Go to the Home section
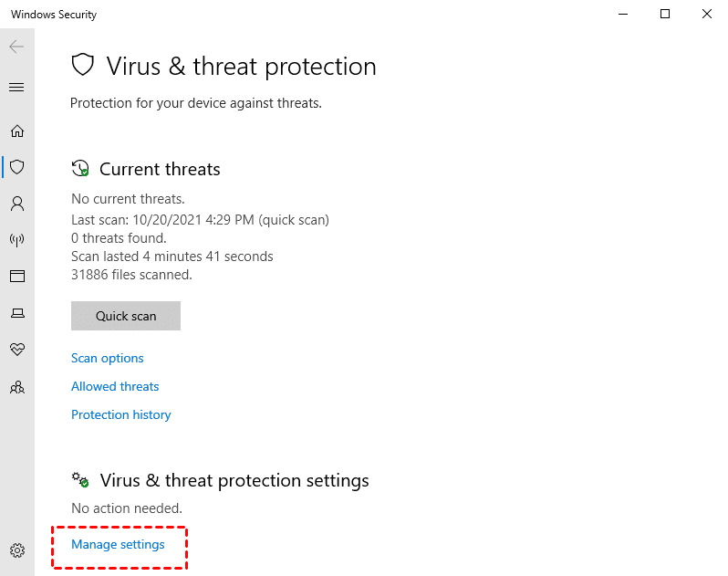The height and width of the screenshot is (576, 728). click(x=16, y=131)
